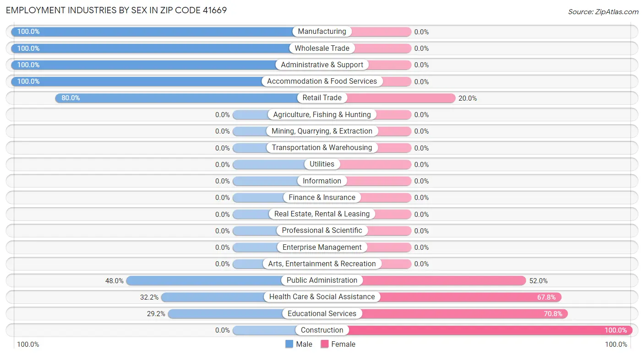Select the Wholesale Trade label

322,48
